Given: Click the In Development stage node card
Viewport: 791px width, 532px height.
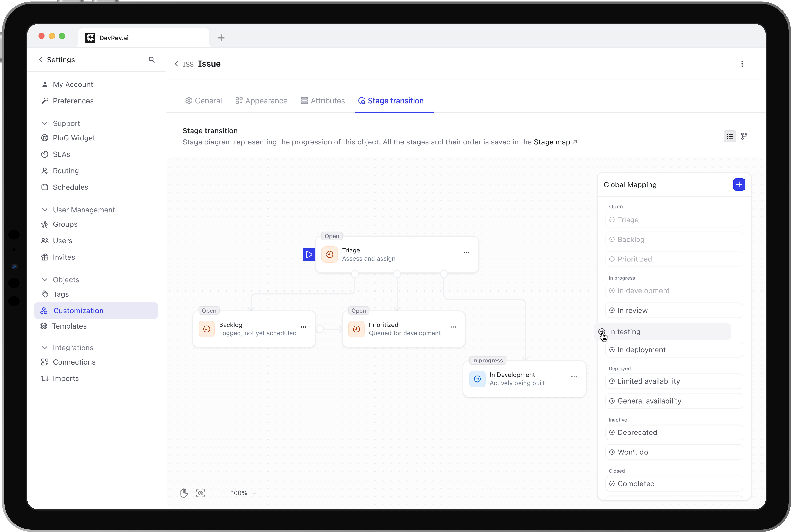Looking at the screenshot, I should [x=525, y=379].
